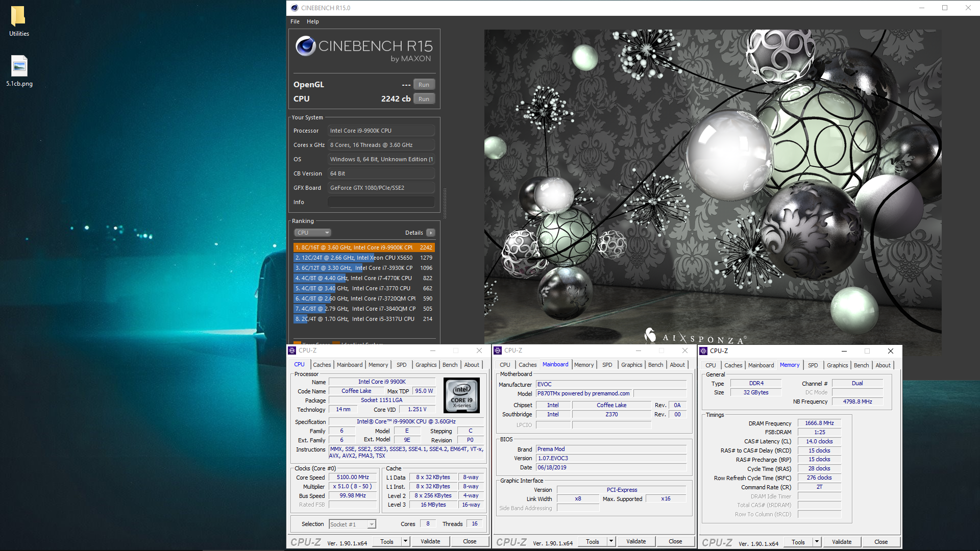
Task: Open About tab in first CPU-Z window
Action: tap(472, 365)
